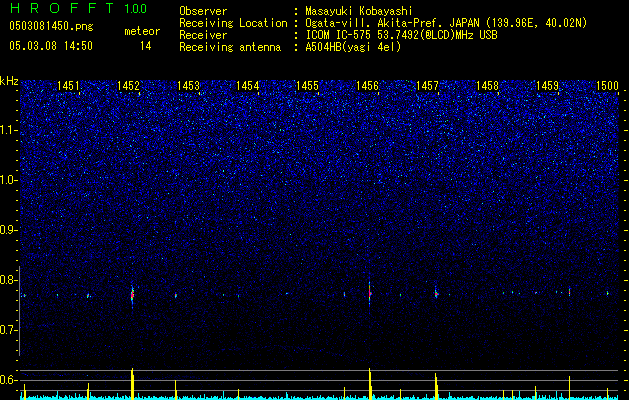
Task: Click the strong meteor echo under 1452
Action: (132, 296)
